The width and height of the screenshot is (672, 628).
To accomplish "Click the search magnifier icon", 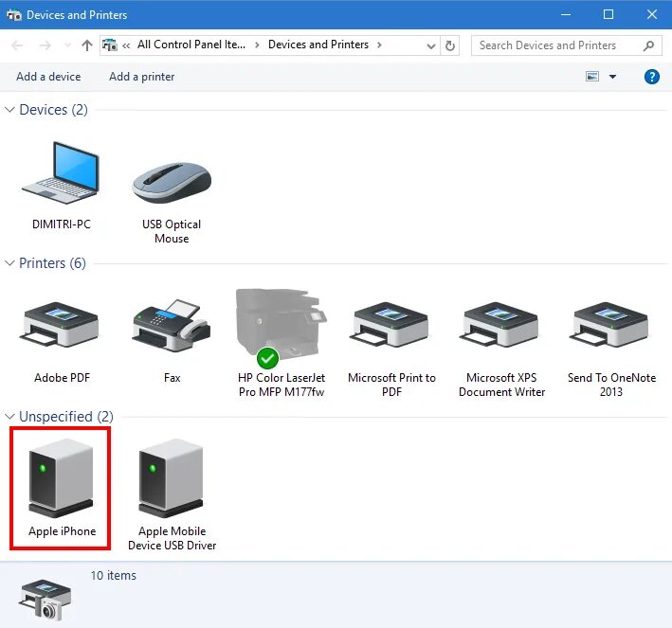I will point(649,45).
